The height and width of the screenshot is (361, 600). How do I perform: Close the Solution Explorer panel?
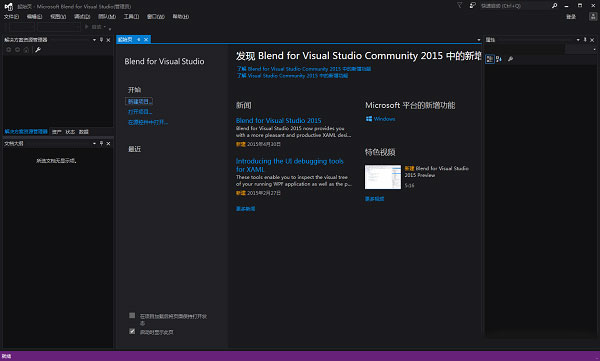pos(108,40)
